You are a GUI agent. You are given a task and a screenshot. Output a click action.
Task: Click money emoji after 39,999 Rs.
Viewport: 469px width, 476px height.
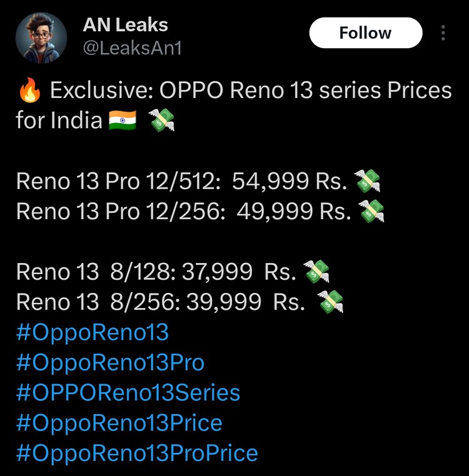coord(330,302)
